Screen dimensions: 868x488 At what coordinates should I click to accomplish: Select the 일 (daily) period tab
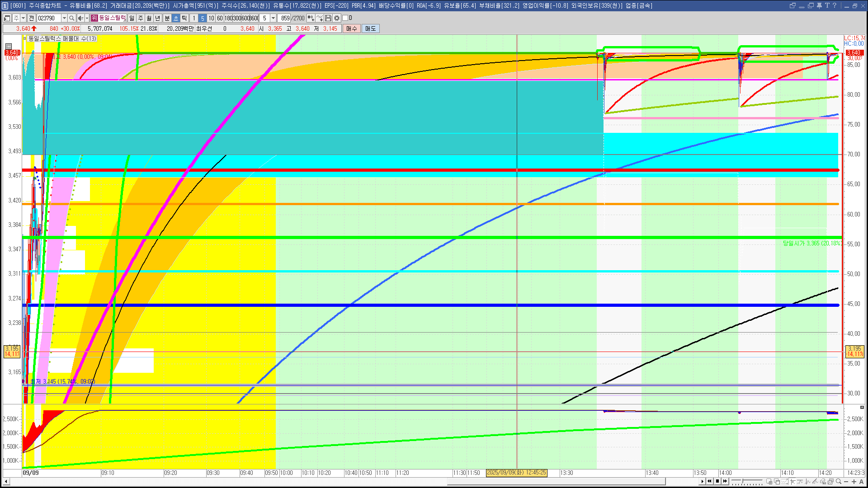(x=132, y=18)
